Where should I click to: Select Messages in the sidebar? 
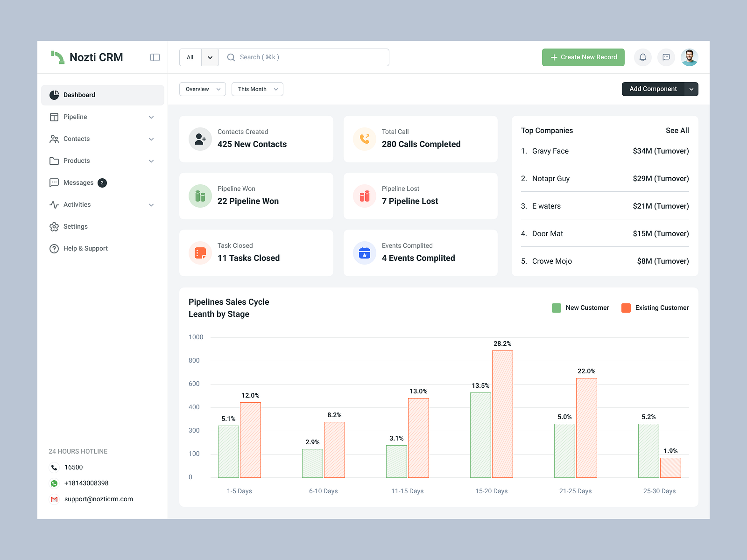click(x=103, y=182)
